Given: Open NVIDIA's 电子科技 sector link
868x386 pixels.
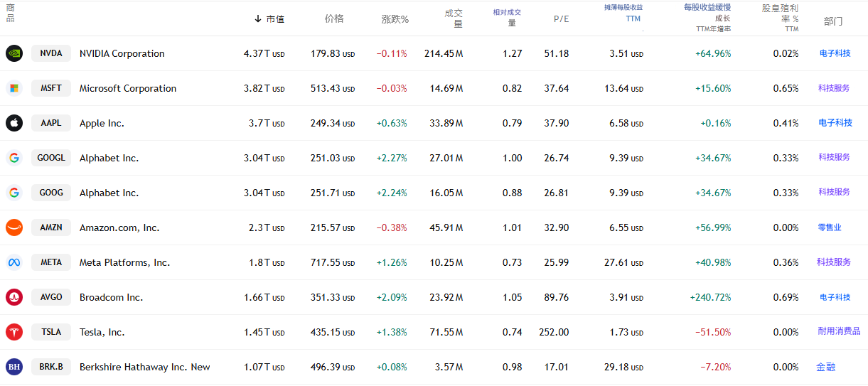Looking at the screenshot, I should click(x=835, y=53).
